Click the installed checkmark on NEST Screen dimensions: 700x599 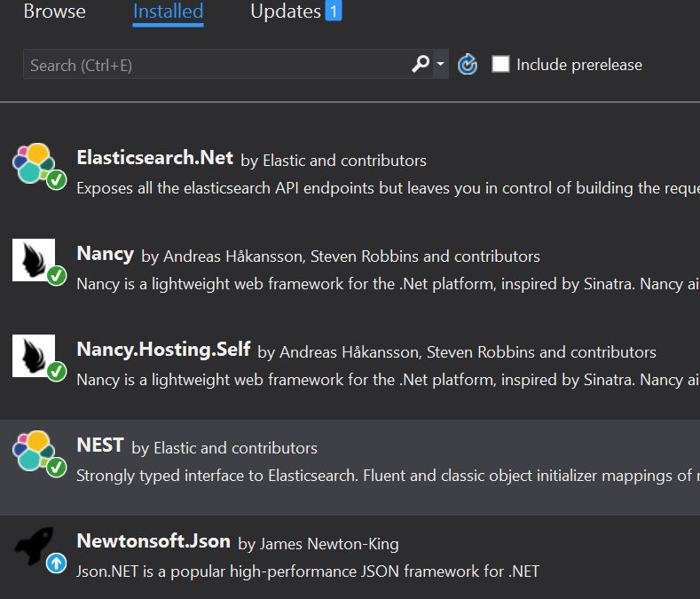click(x=56, y=468)
